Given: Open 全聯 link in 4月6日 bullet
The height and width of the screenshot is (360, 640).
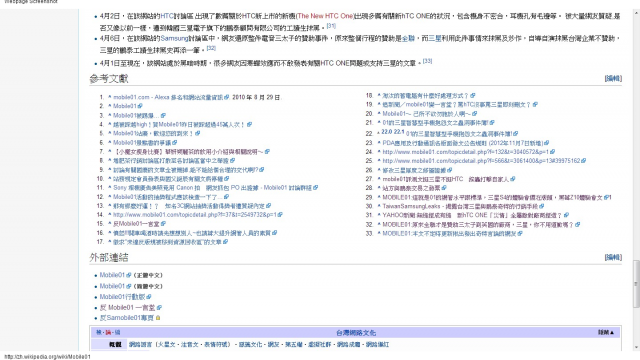Looking at the screenshot, I should pos(408,38).
